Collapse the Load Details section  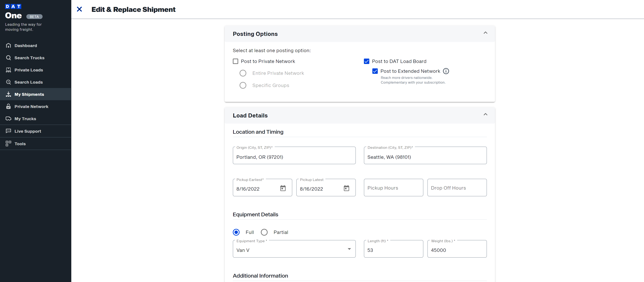click(x=486, y=114)
